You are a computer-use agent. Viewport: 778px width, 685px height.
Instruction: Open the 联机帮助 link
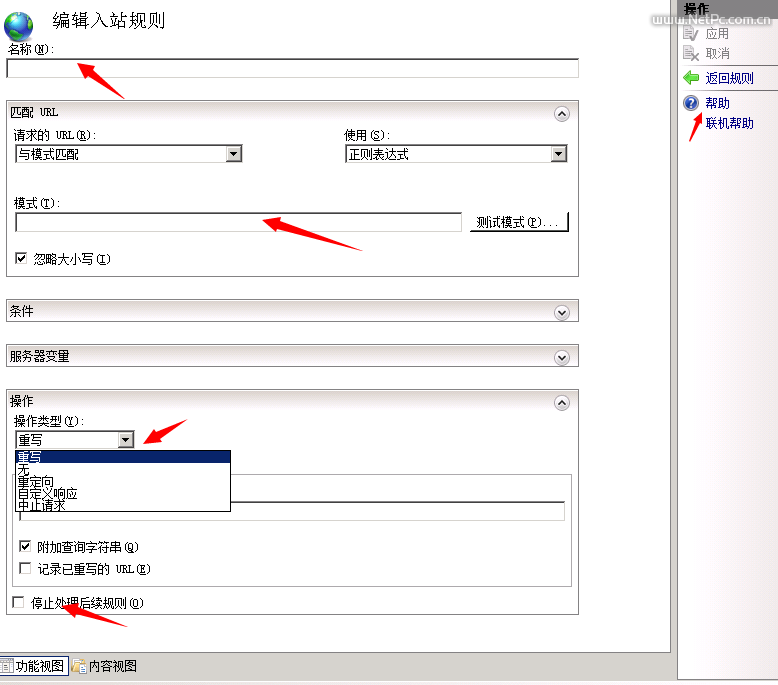(729, 123)
